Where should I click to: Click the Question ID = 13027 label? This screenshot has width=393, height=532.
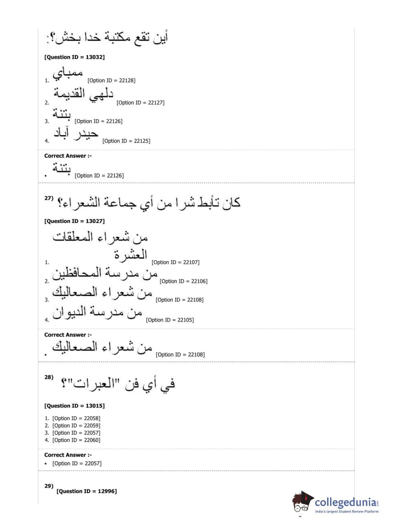tap(75, 221)
